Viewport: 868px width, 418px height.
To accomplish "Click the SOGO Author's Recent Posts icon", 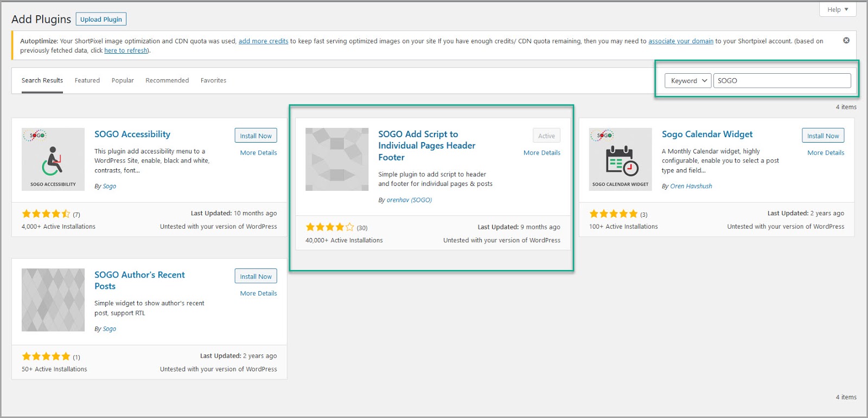I will 53,300.
